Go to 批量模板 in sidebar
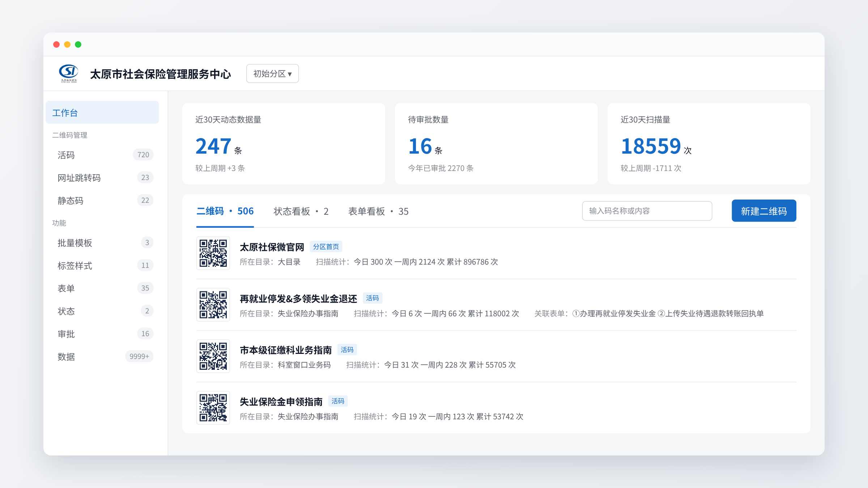 102,243
